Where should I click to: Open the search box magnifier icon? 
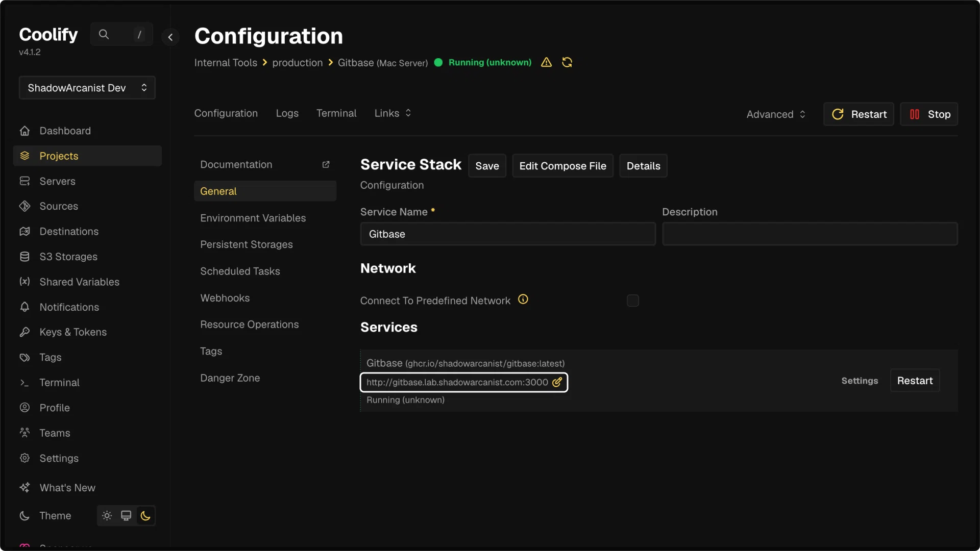[x=104, y=34]
